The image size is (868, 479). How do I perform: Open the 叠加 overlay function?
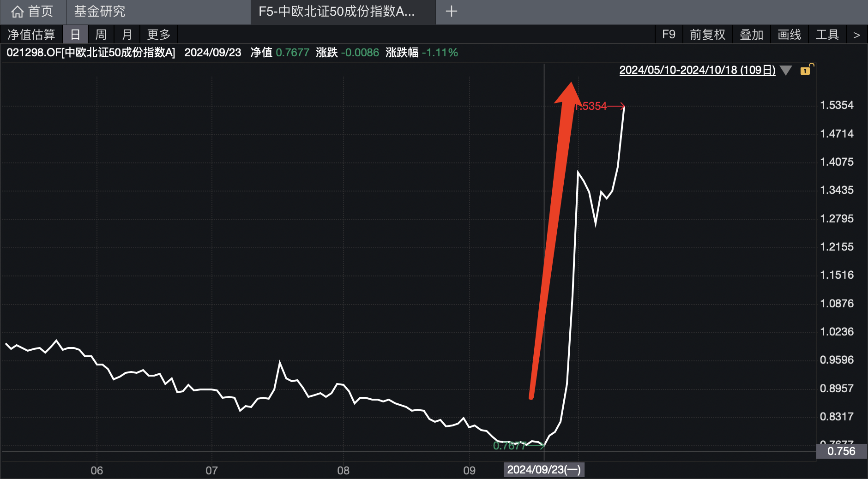coord(751,34)
